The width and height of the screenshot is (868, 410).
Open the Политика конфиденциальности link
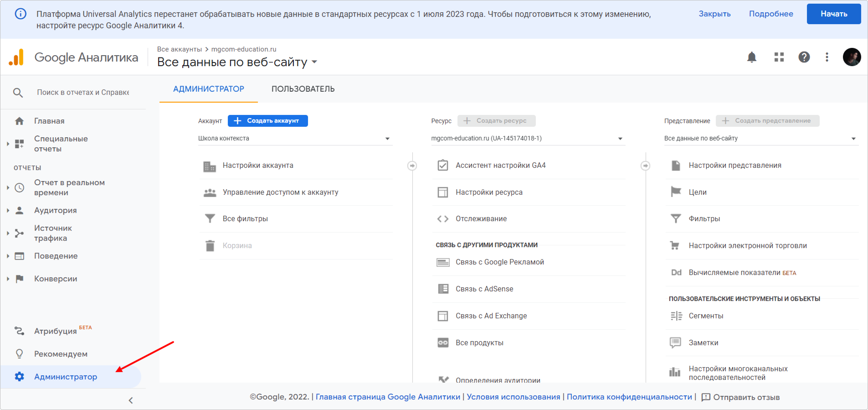[629, 397]
